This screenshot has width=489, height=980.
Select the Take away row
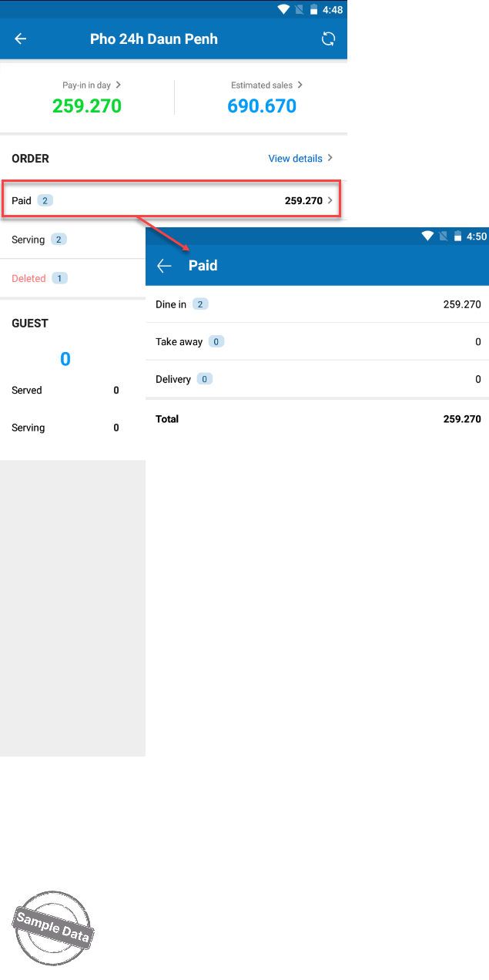click(x=317, y=341)
